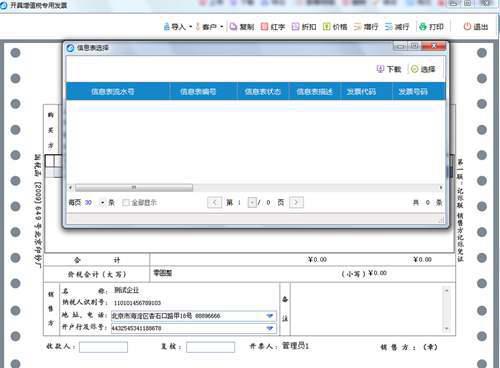Maximize the 信息表选择 dialog
The width and height of the screenshot is (500, 368).
[x=414, y=46]
